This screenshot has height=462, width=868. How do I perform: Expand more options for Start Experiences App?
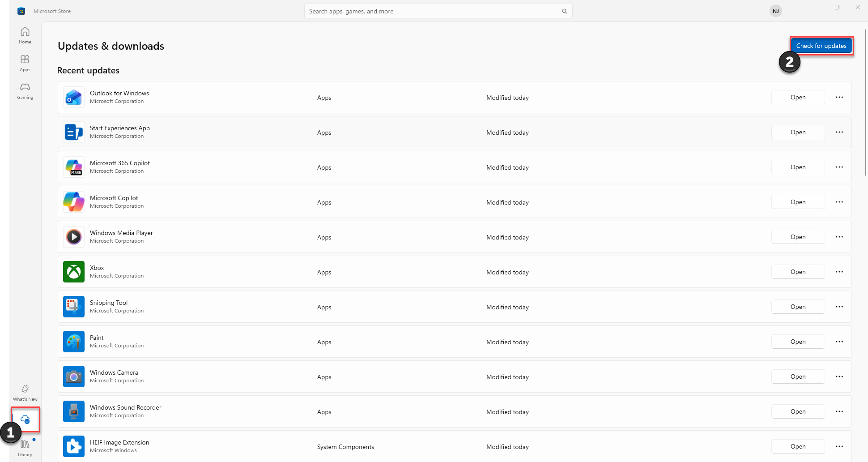(x=839, y=132)
